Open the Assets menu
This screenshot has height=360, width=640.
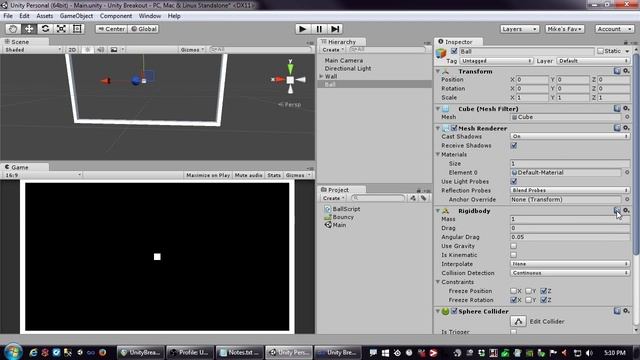coord(44,16)
